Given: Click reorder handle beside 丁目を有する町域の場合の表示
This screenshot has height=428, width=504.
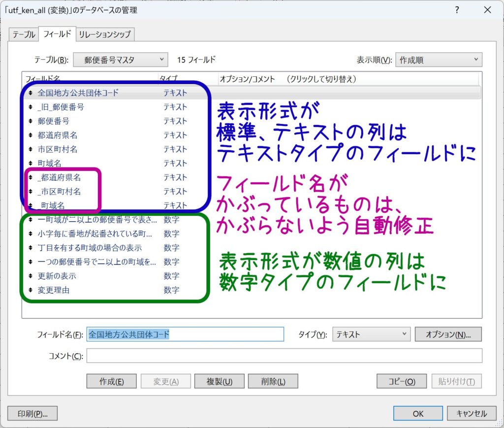Looking at the screenshot, I should [x=31, y=248].
